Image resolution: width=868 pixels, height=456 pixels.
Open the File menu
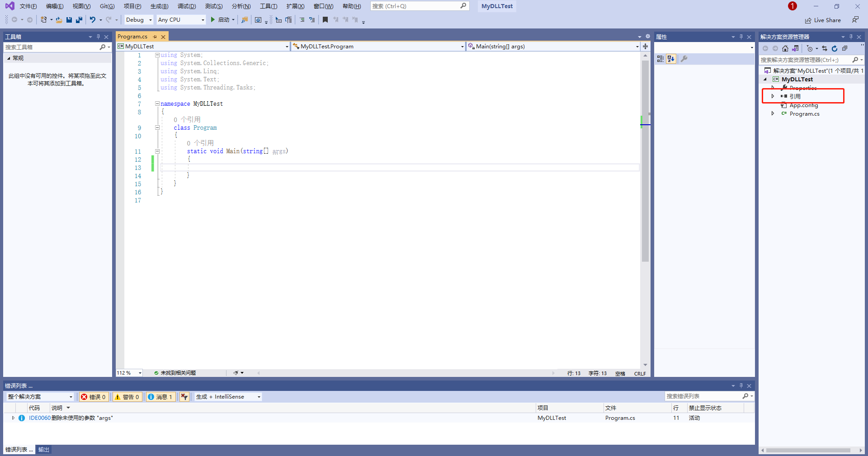pyautogui.click(x=28, y=6)
